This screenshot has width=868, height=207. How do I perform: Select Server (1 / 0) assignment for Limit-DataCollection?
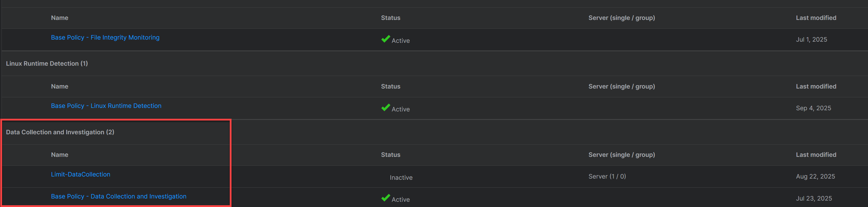607,176
